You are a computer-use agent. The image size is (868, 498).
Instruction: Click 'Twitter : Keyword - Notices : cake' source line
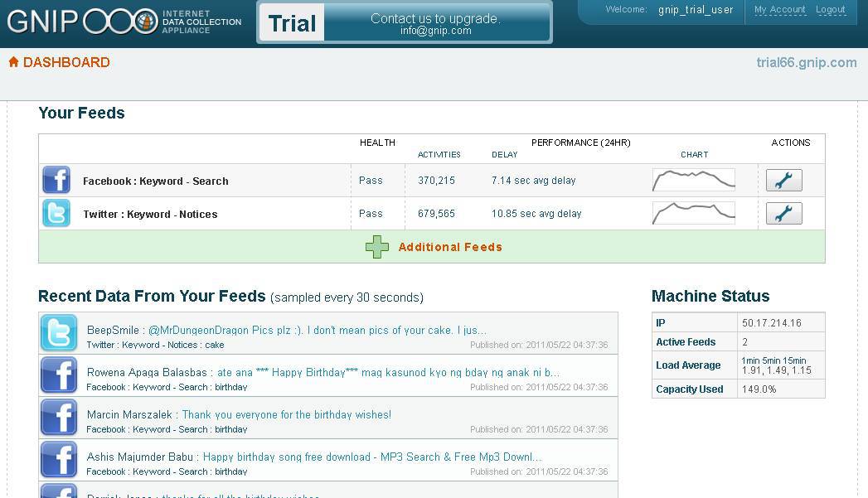tap(155, 345)
